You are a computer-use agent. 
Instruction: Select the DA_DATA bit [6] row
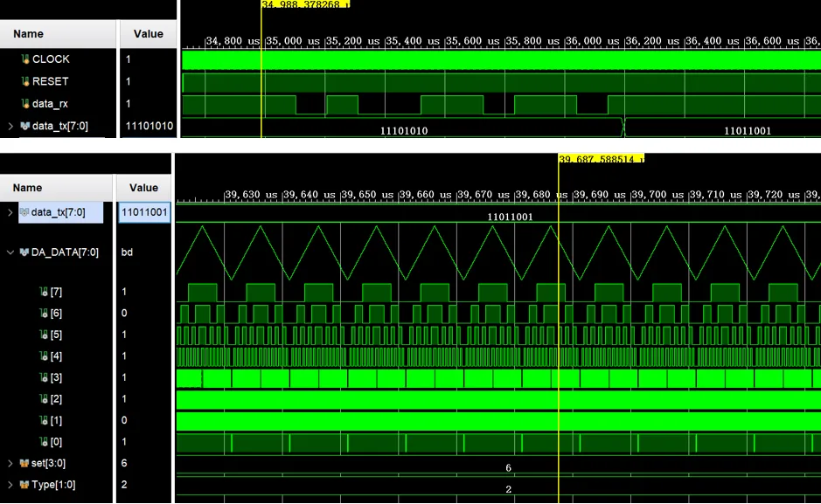click(56, 313)
